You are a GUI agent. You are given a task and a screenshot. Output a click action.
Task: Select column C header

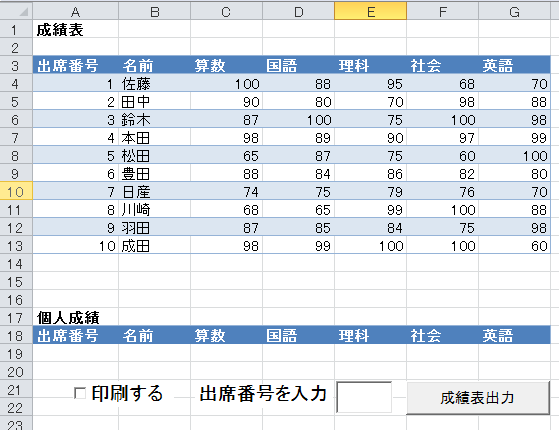[226, 12]
